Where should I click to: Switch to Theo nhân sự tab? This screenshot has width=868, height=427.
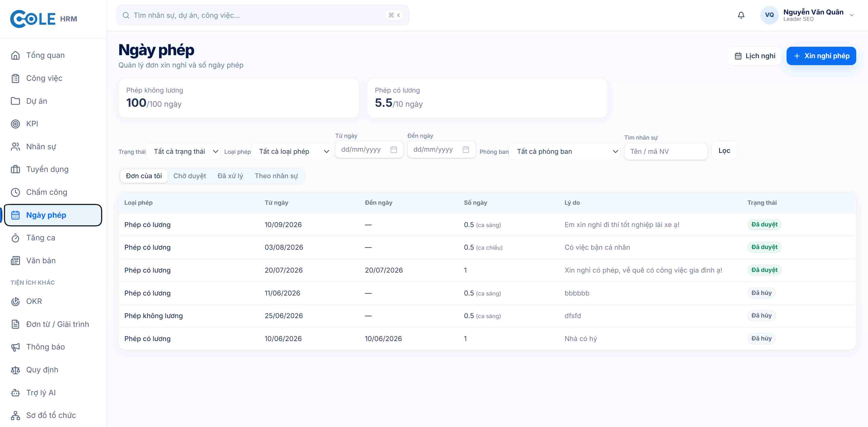276,176
